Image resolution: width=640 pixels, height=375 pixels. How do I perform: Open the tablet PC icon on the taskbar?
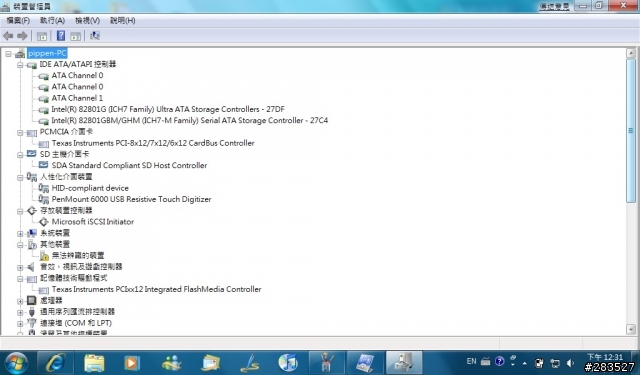365,362
